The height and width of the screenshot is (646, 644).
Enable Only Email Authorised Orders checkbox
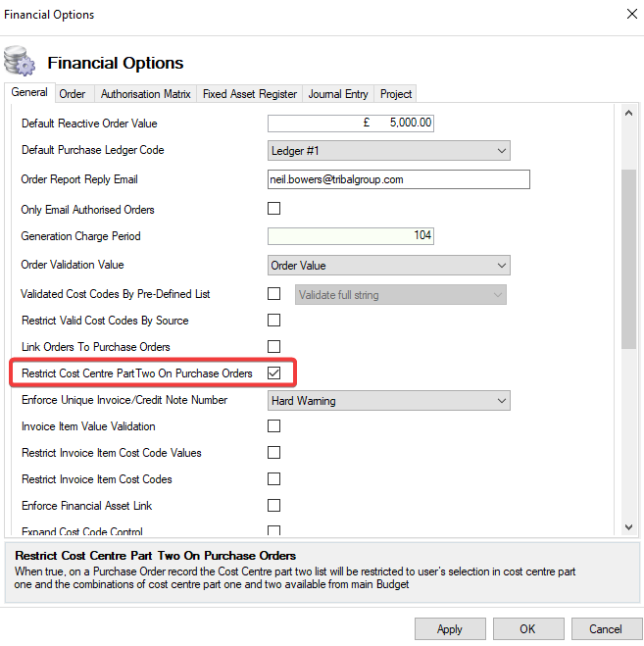[x=274, y=209]
